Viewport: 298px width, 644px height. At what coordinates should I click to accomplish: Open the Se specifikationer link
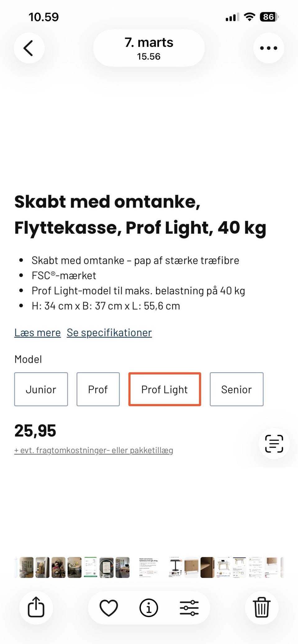point(109,333)
